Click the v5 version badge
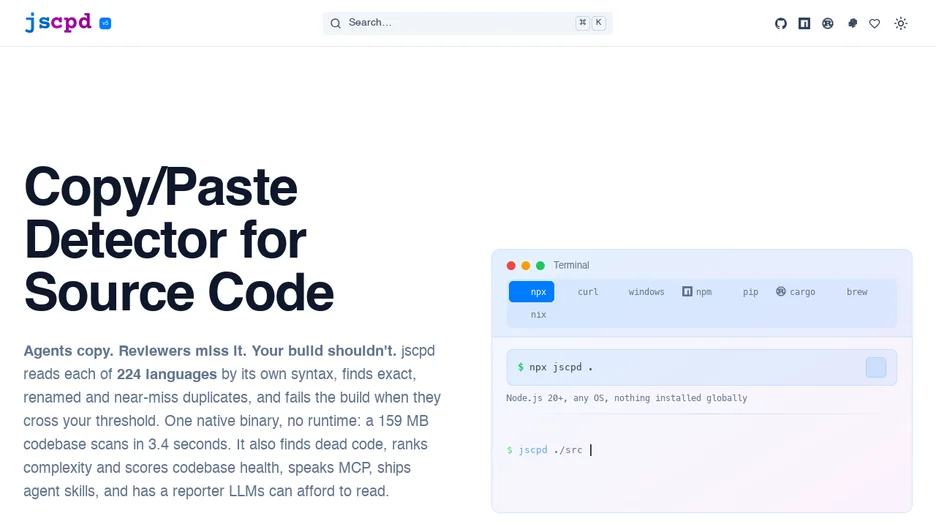This screenshot has width=936, height=527. coord(105,23)
